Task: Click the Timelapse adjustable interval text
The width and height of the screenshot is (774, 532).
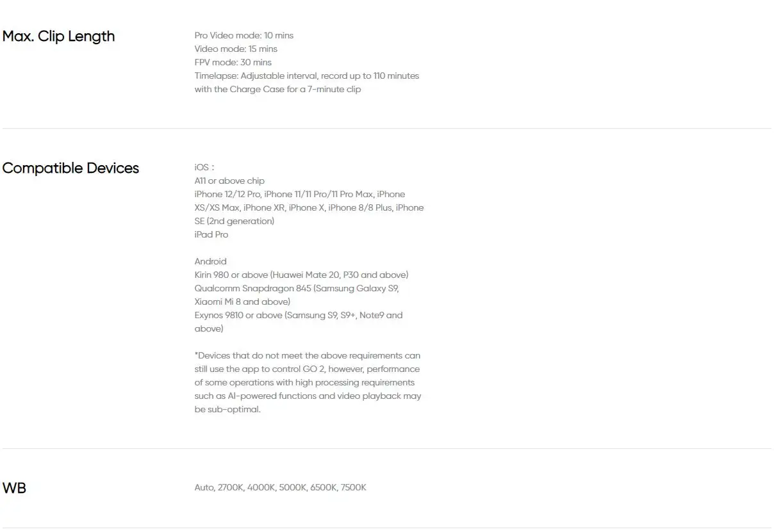Action: click(x=307, y=76)
